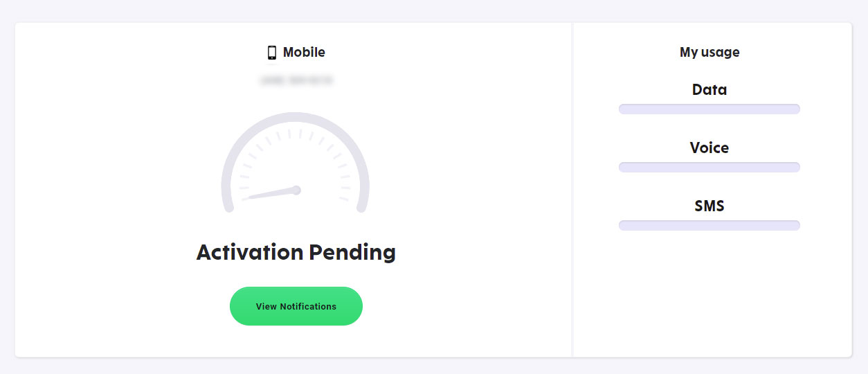Image resolution: width=868 pixels, height=374 pixels.
Task: Click the blurred phone number
Action: pyautogui.click(x=296, y=81)
